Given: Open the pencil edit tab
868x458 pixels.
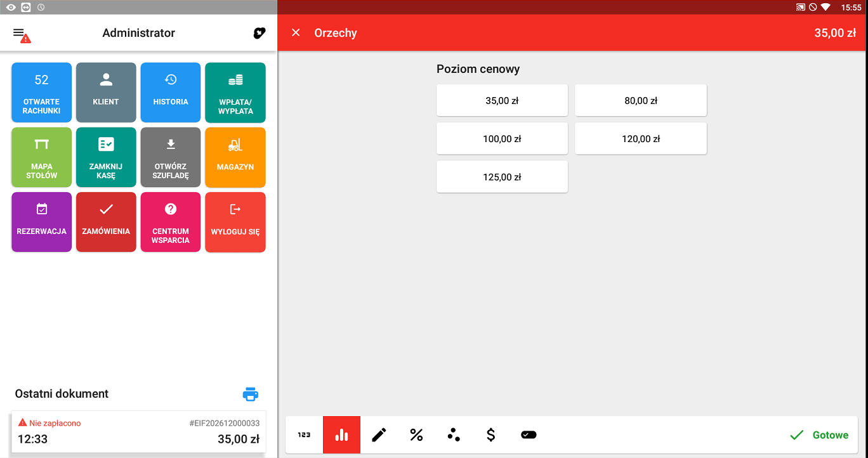Looking at the screenshot, I should point(379,435).
